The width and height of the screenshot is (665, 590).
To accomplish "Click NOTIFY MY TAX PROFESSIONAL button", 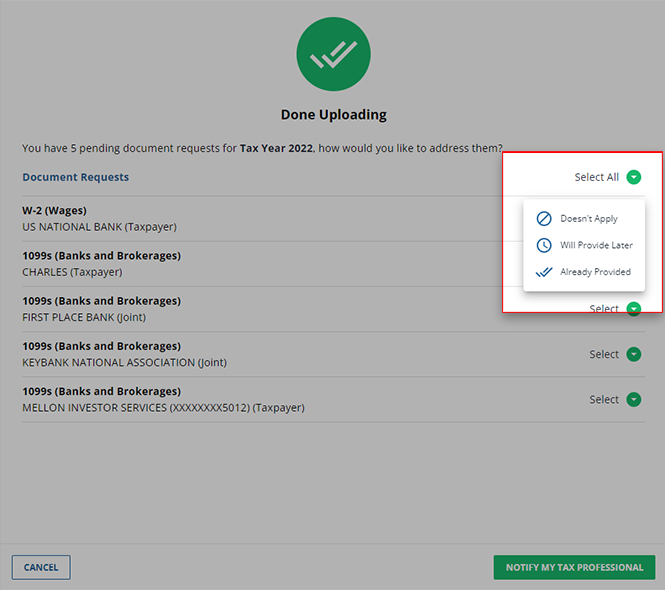I will 574,567.
